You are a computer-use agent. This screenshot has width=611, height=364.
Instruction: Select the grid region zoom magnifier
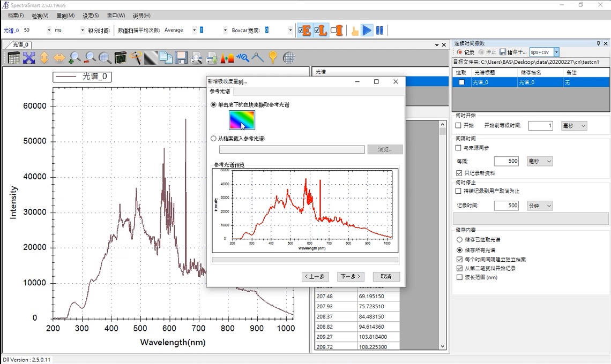[105, 58]
